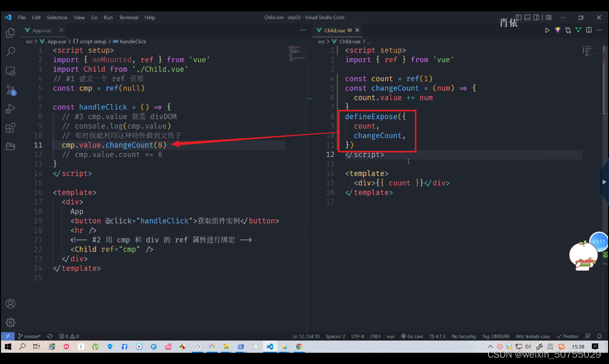
Task: Open the Explorer view in activity bar
Action: pyautogui.click(x=10, y=33)
